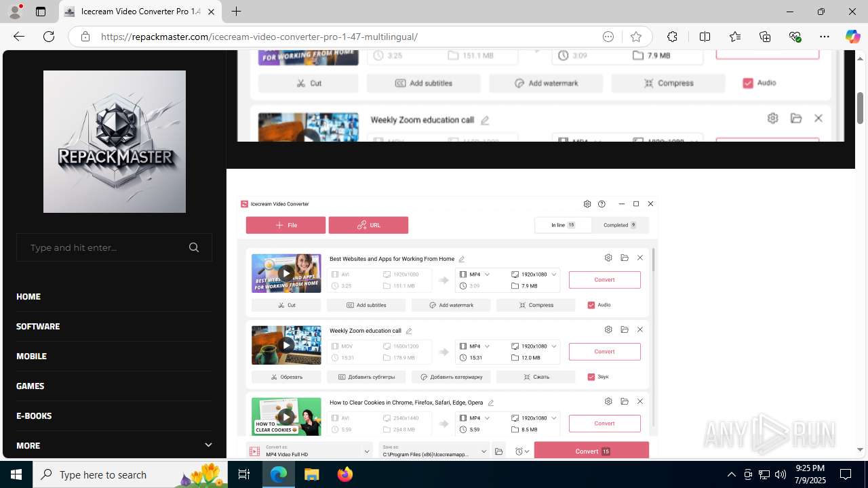Remove Best Websites video from list
The image size is (868, 488).
(640, 258)
